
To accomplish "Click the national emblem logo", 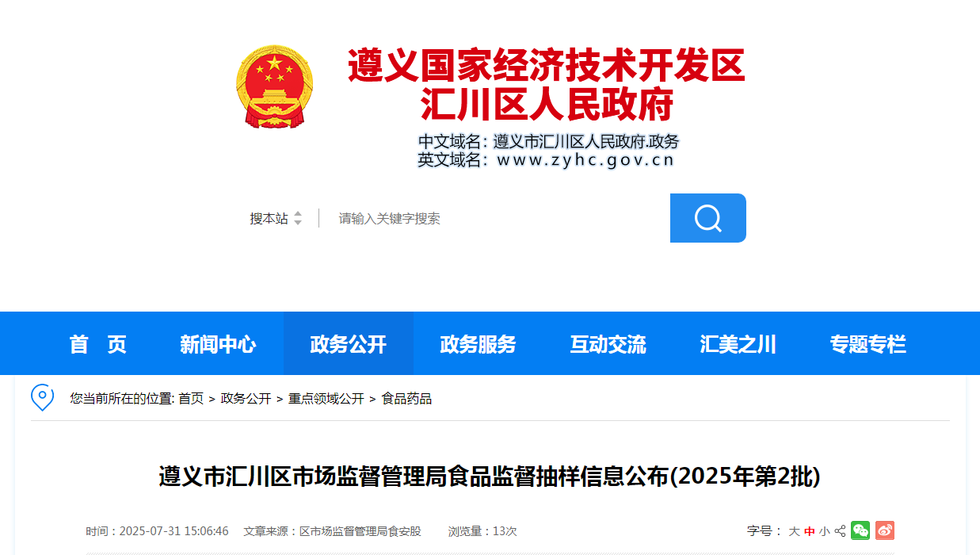I will (x=275, y=87).
